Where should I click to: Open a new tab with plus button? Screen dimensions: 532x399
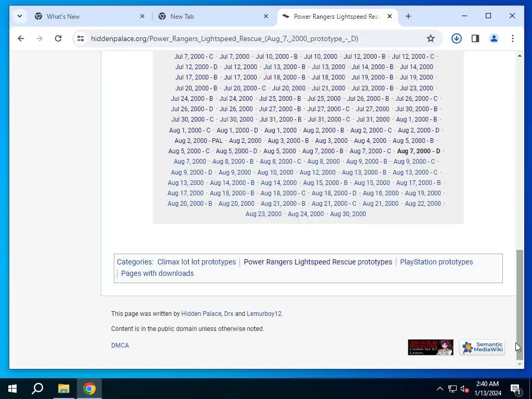[408, 16]
